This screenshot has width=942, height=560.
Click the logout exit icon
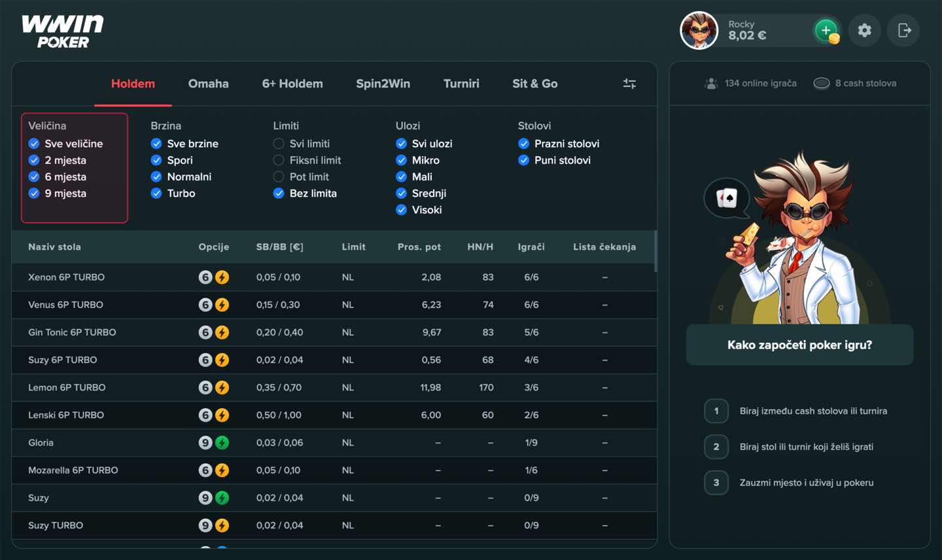(904, 30)
